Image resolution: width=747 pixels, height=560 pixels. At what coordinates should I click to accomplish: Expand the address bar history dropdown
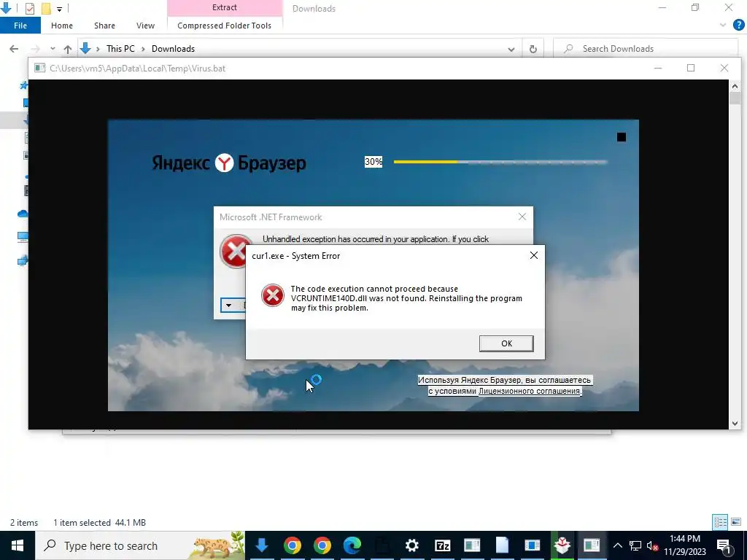(x=511, y=49)
